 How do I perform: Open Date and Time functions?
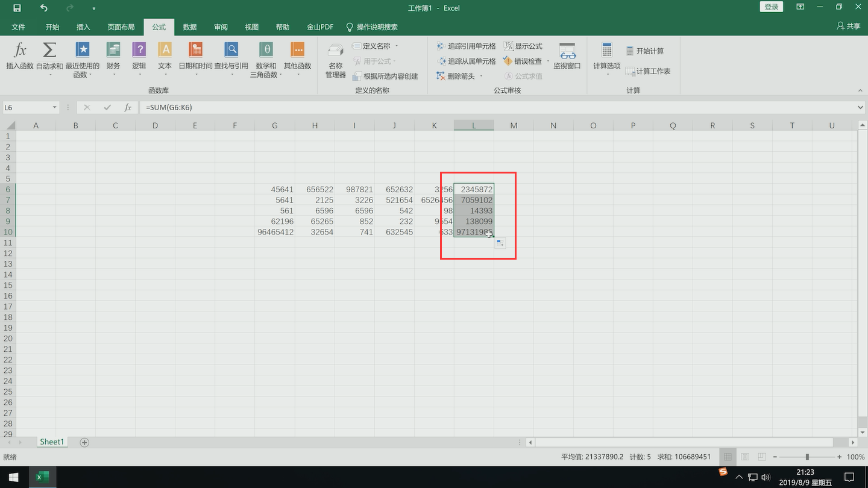click(x=195, y=57)
